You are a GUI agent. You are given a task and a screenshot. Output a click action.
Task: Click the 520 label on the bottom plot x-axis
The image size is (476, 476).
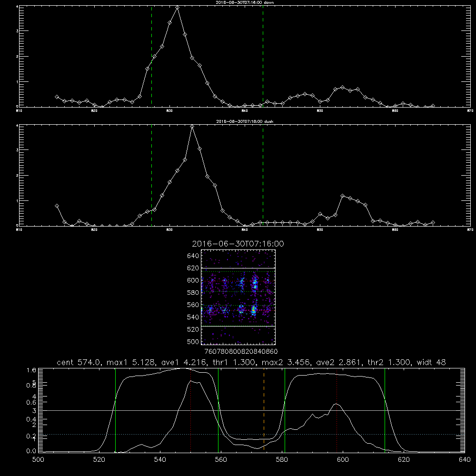click(99, 460)
